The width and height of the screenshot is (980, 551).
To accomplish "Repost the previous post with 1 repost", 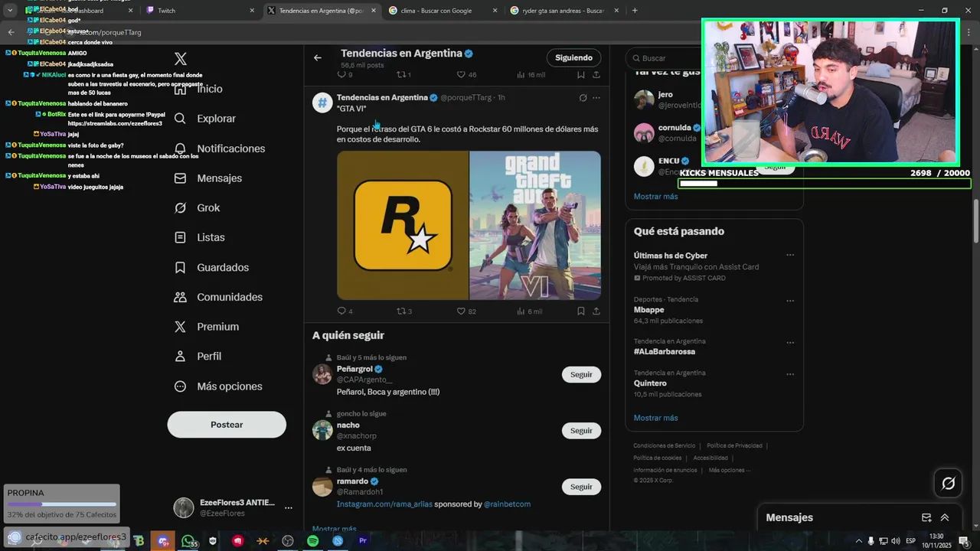I will [403, 75].
